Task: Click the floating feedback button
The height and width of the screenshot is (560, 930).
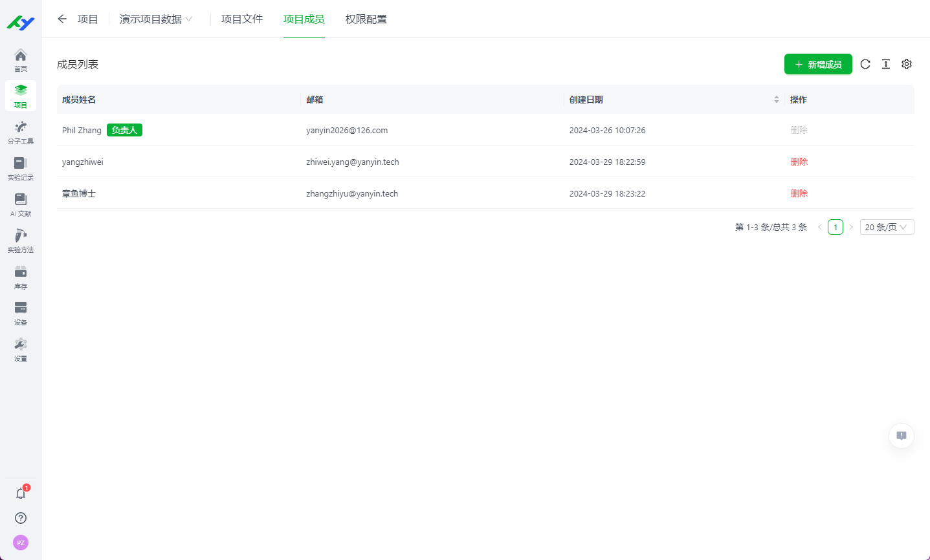Action: pos(902,436)
